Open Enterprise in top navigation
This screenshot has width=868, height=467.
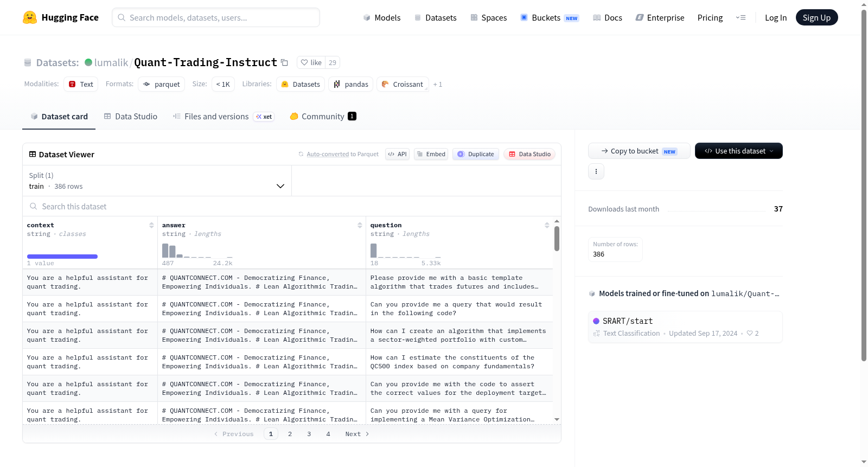click(x=660, y=17)
